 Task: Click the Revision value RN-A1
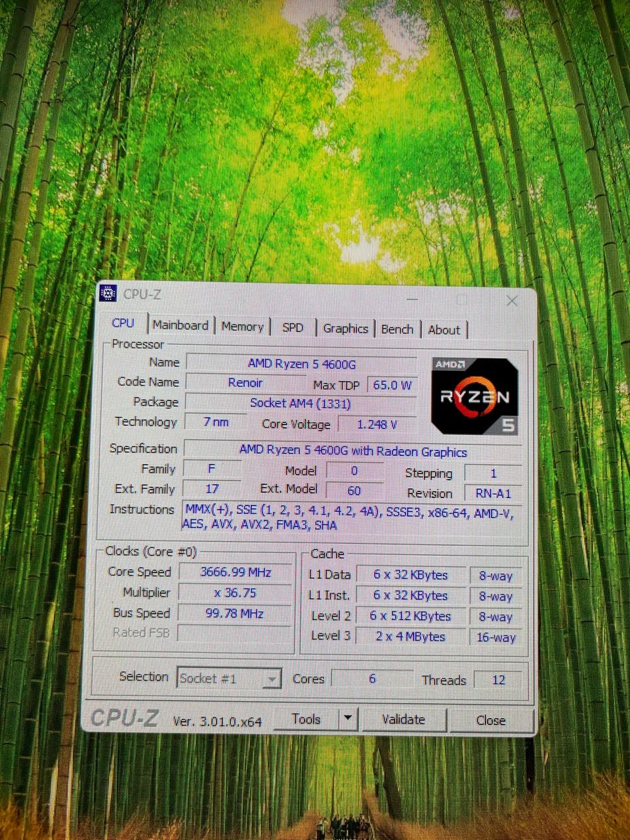point(493,493)
